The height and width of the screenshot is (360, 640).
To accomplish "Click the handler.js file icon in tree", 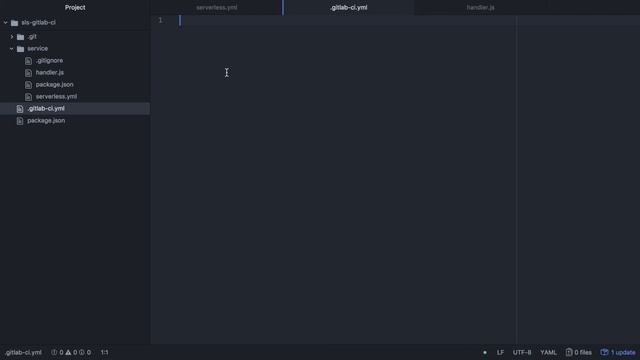I will click(28, 73).
